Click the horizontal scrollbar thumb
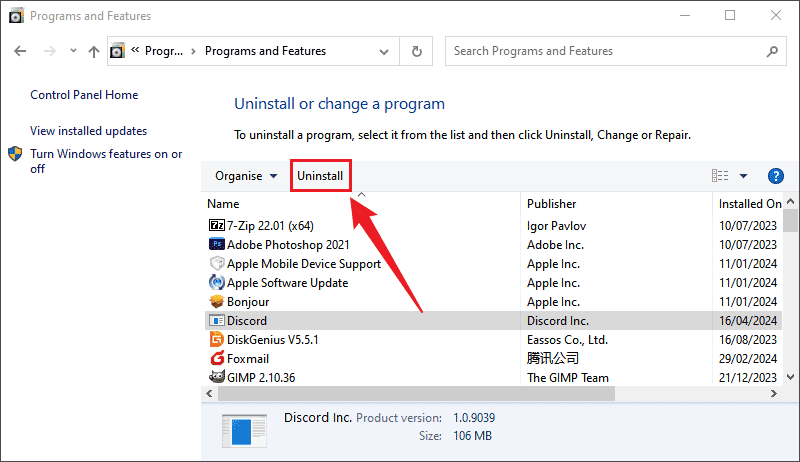The image size is (800, 462). click(416, 393)
